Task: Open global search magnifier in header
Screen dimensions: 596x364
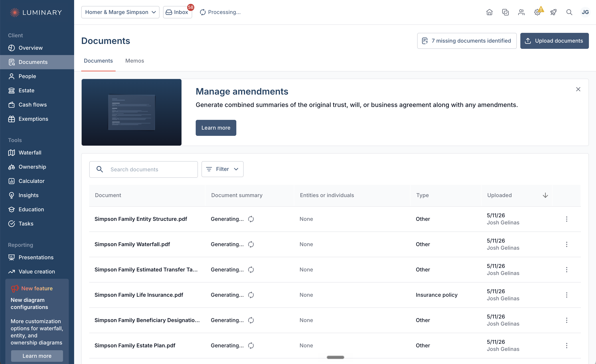Action: 569,12
